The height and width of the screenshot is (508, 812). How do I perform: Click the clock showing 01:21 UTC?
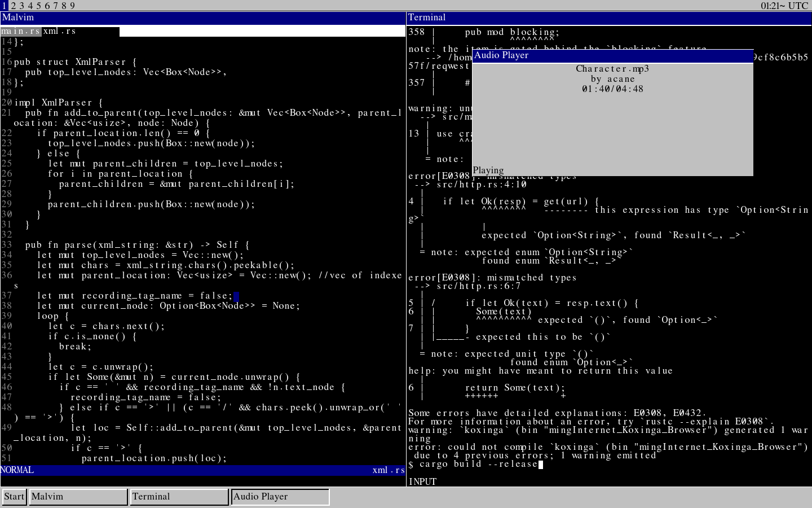[784, 6]
